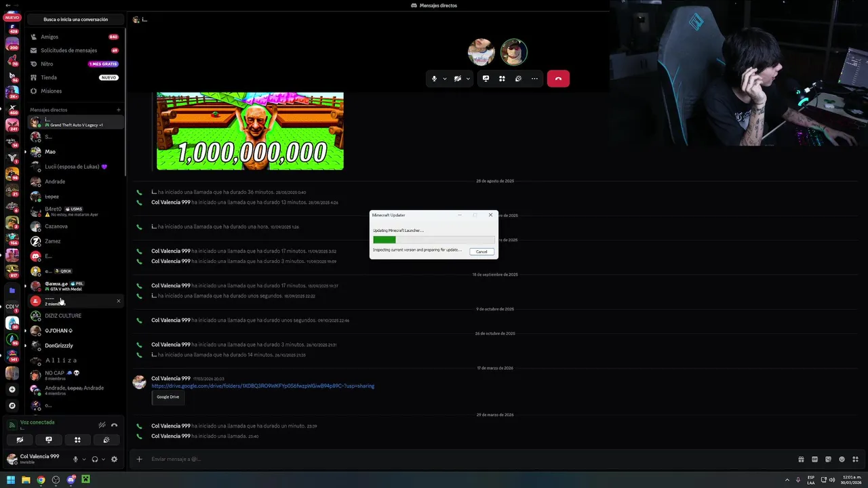Screen dimensions: 868x488
Task: Open camera options arrow in call bar
Action: (x=468, y=79)
